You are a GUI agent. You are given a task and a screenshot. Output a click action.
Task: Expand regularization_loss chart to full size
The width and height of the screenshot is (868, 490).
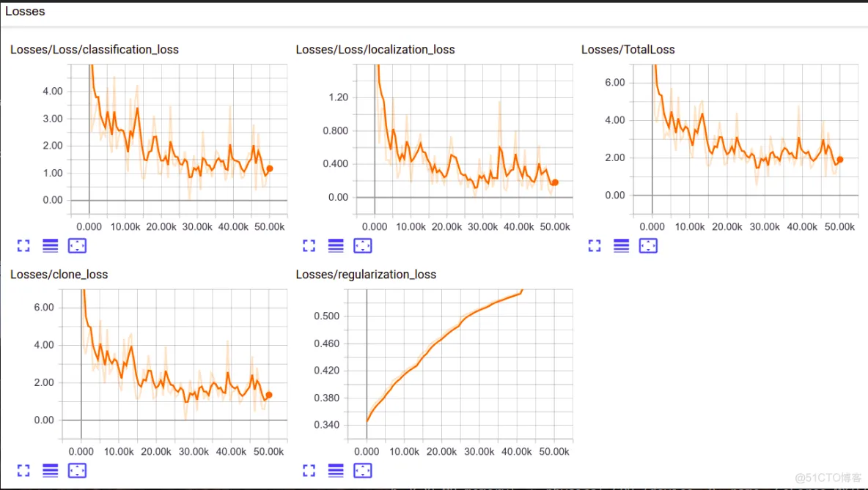click(x=309, y=471)
